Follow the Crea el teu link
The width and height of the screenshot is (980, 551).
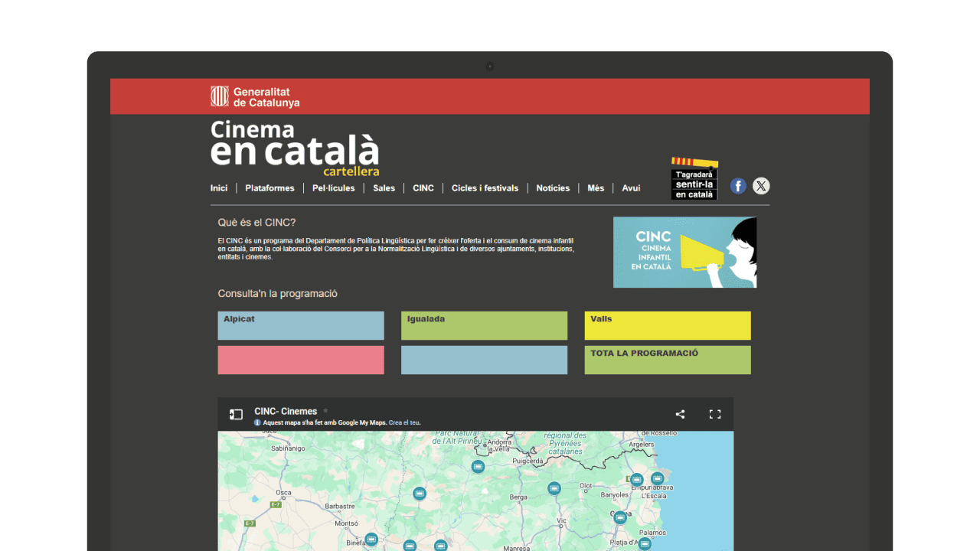pyautogui.click(x=404, y=422)
